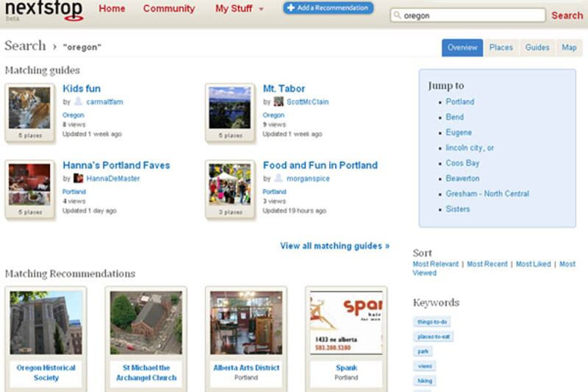
Task: Open Food and Fun in Portland title
Action: pos(320,165)
